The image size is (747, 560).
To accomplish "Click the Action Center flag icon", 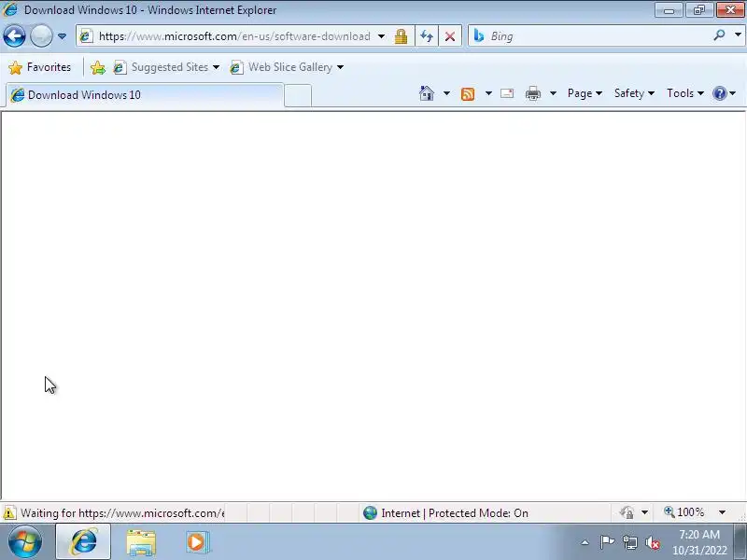I will point(607,542).
